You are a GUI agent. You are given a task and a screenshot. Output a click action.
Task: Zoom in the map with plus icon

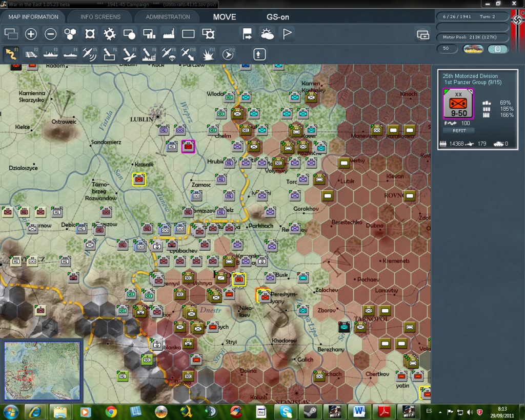tap(31, 34)
